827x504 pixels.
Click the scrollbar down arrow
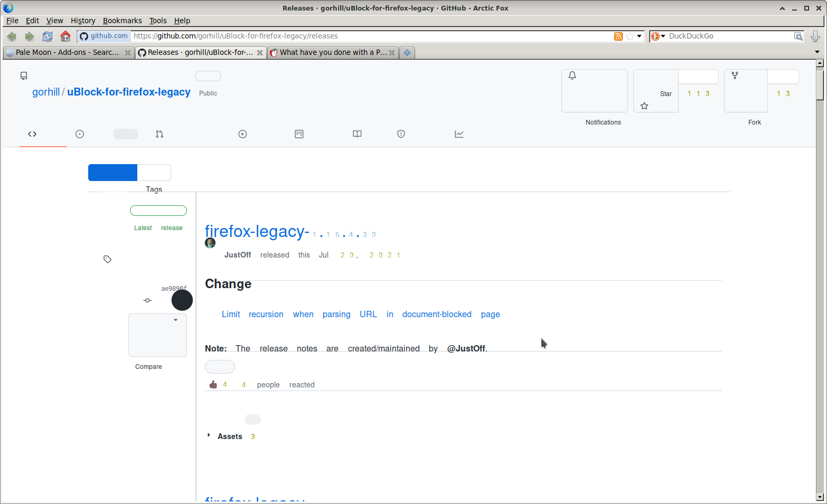(820, 497)
